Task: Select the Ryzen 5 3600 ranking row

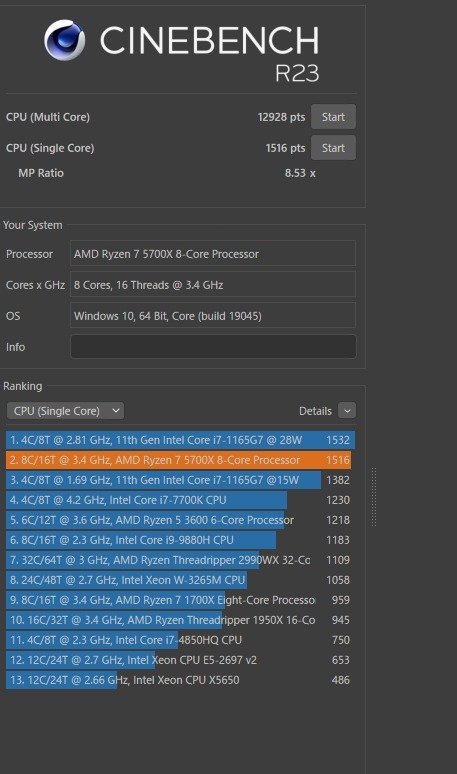Action: [x=180, y=520]
